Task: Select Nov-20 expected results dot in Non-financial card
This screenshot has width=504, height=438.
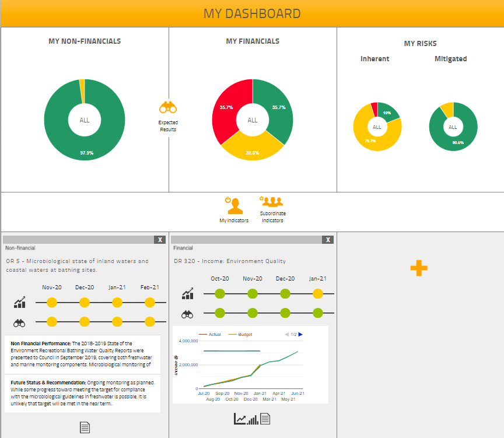Action: 52,322
